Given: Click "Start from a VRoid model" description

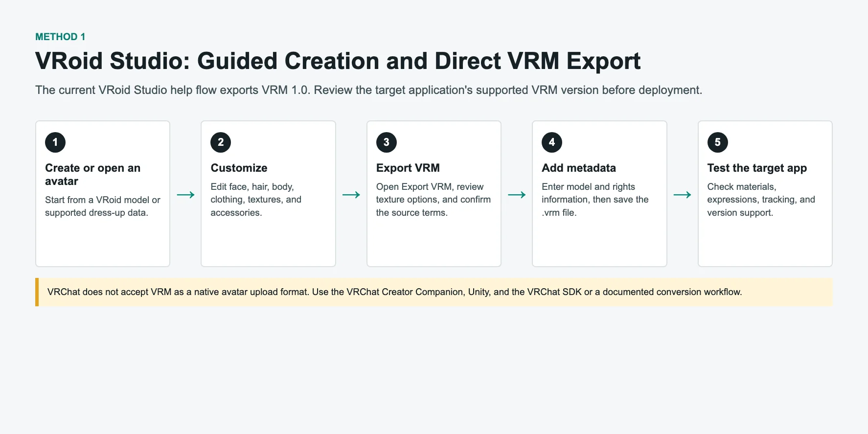Looking at the screenshot, I should click(103, 206).
